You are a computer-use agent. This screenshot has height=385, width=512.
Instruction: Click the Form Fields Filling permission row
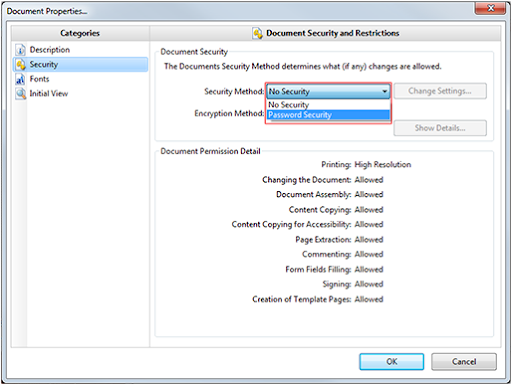click(334, 269)
